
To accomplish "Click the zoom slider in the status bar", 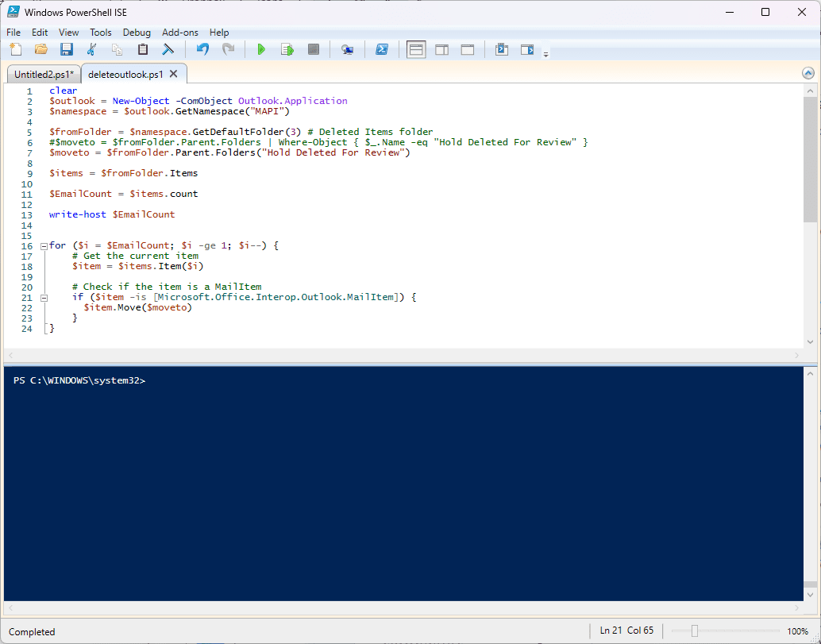I will 695,631.
